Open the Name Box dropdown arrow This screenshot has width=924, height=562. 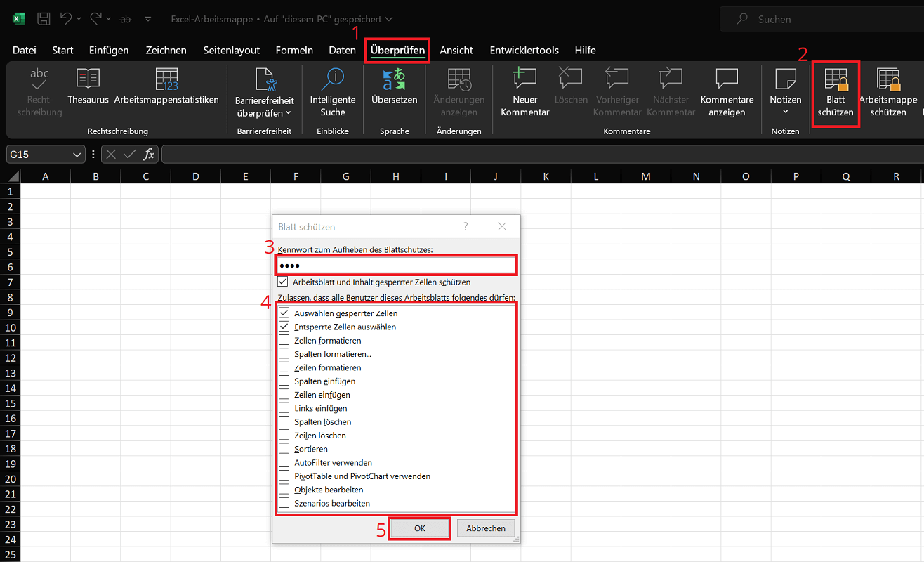point(77,154)
